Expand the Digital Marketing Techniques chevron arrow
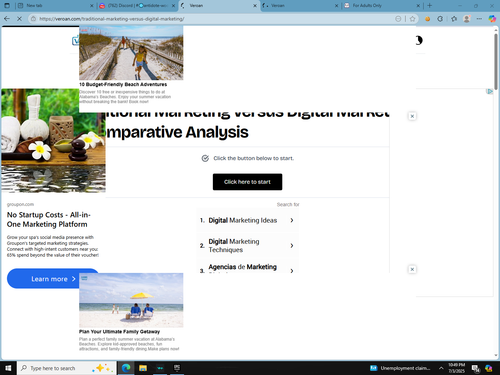 point(292,246)
